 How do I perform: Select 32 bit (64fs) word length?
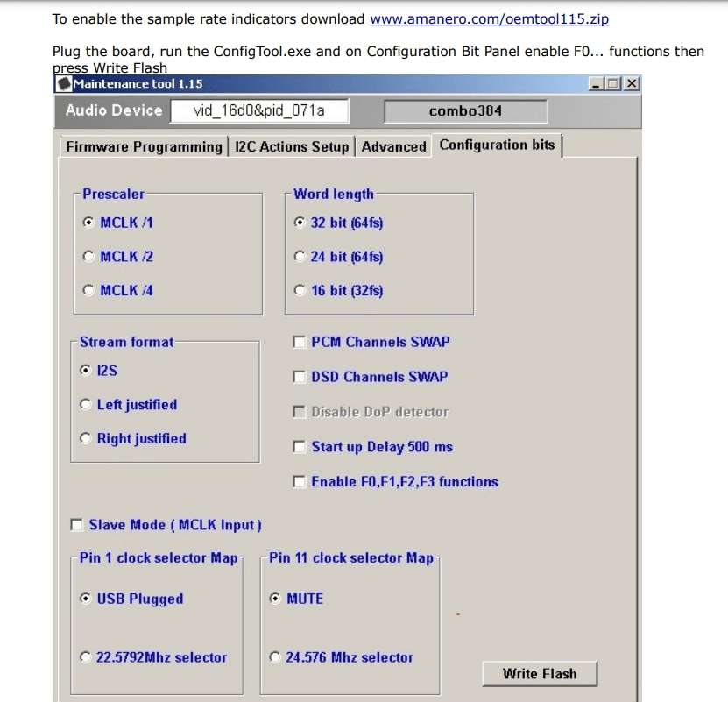pos(339,223)
